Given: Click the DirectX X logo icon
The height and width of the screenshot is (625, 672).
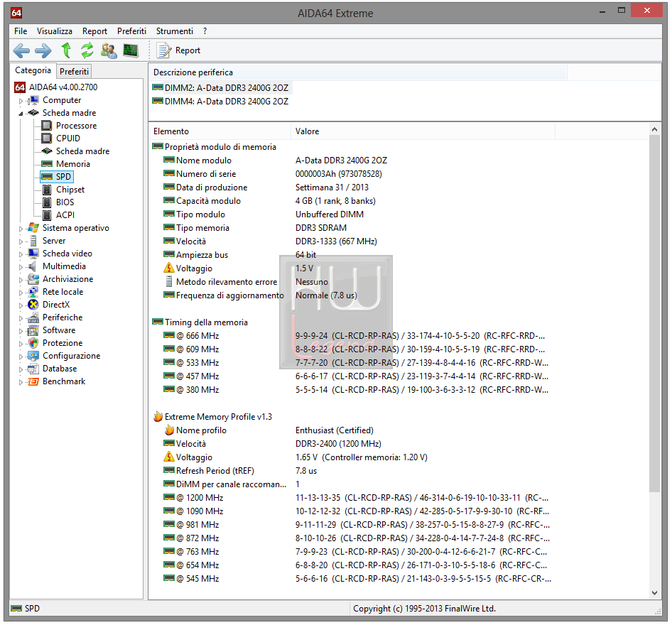Looking at the screenshot, I should (33, 305).
